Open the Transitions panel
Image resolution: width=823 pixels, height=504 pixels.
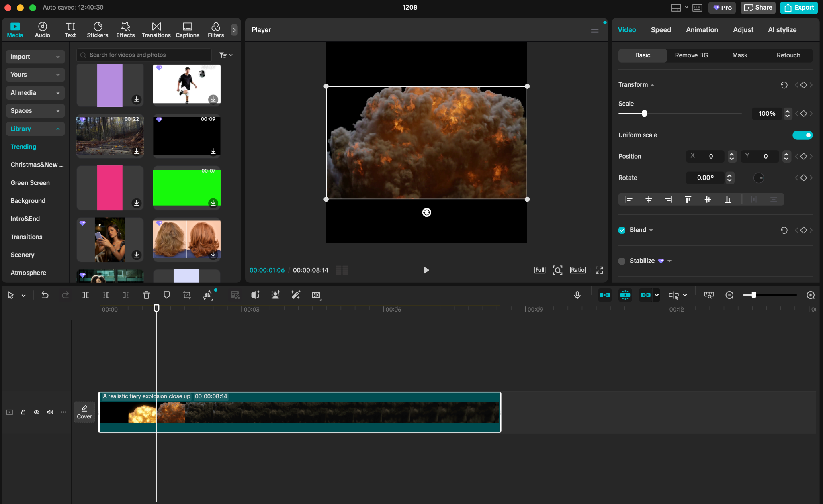(x=156, y=29)
